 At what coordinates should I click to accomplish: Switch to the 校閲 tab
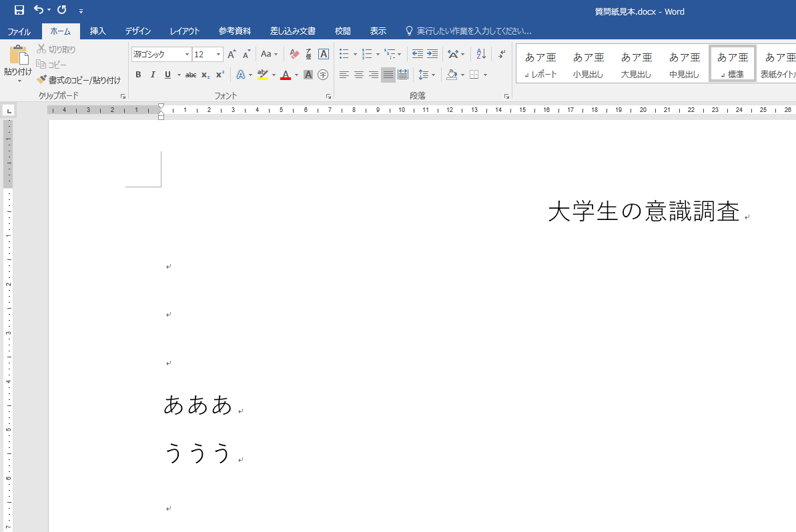click(x=343, y=31)
